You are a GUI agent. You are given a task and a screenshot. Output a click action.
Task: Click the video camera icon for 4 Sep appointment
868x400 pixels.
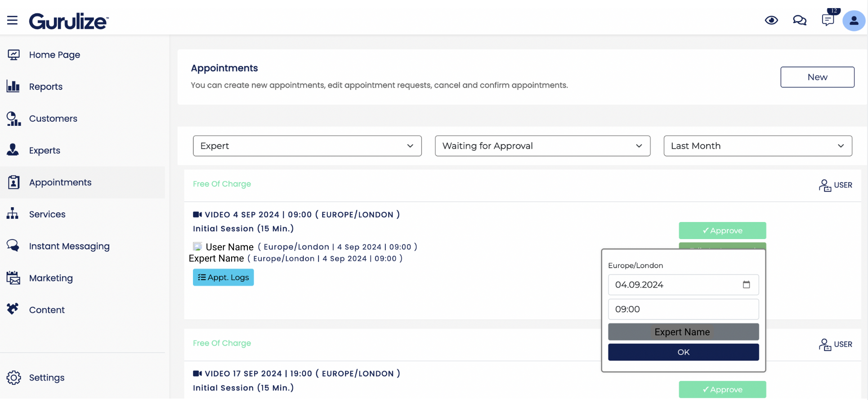(197, 214)
